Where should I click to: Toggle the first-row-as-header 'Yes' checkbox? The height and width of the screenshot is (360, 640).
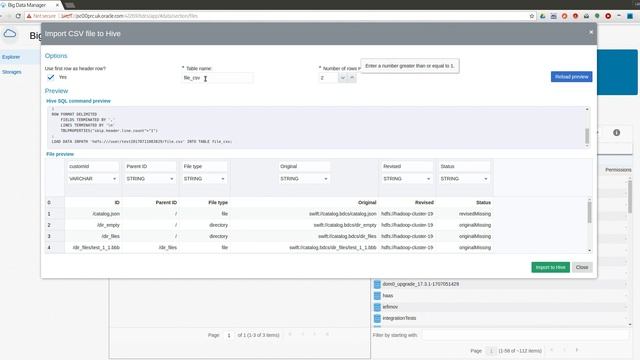[x=51, y=77]
